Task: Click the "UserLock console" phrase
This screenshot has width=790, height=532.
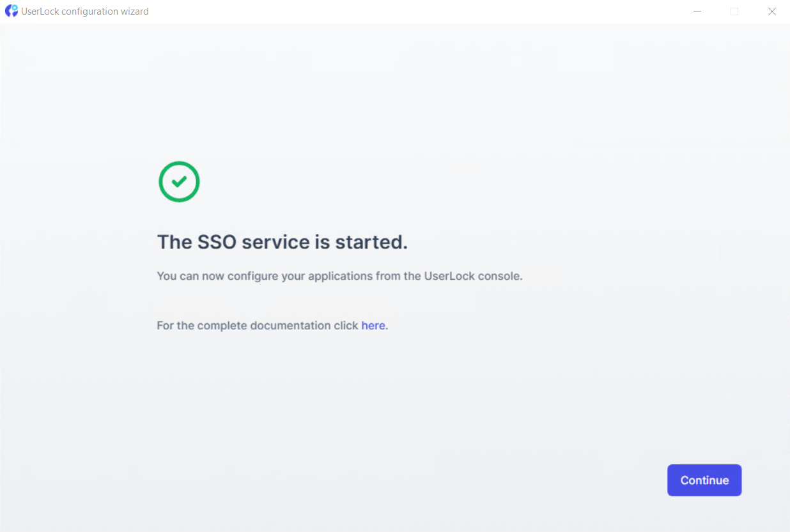Action: click(x=472, y=277)
